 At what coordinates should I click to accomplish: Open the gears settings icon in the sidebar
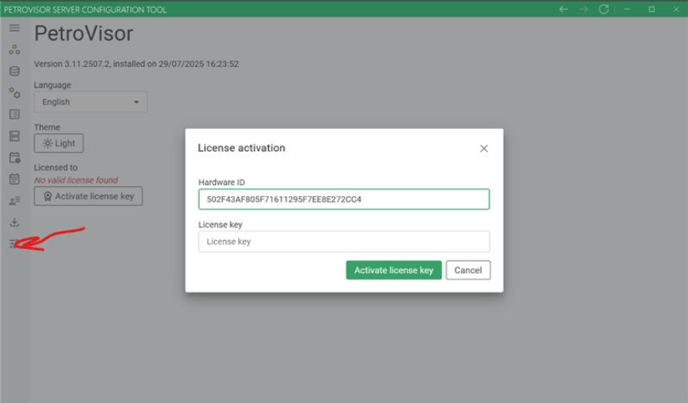click(14, 93)
